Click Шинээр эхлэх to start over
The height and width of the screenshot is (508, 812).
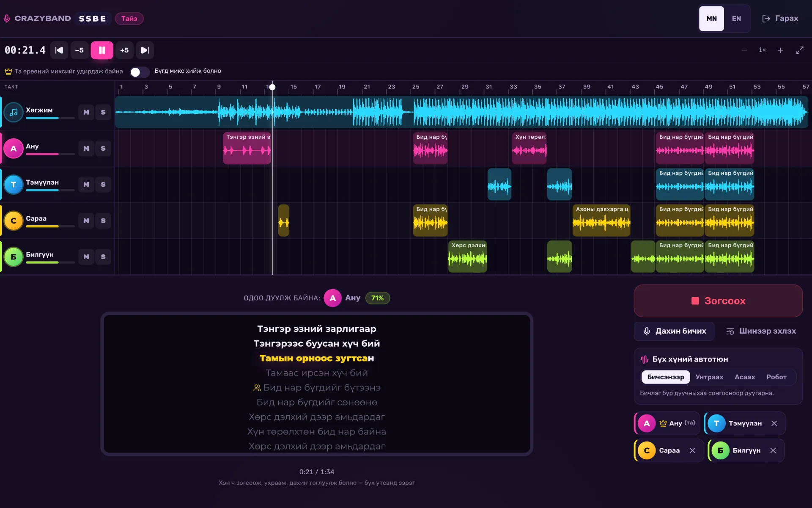point(761,331)
